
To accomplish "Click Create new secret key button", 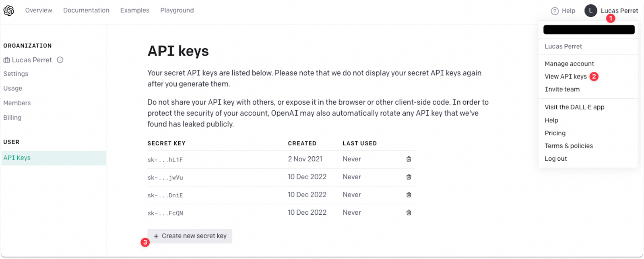I will coord(190,236).
